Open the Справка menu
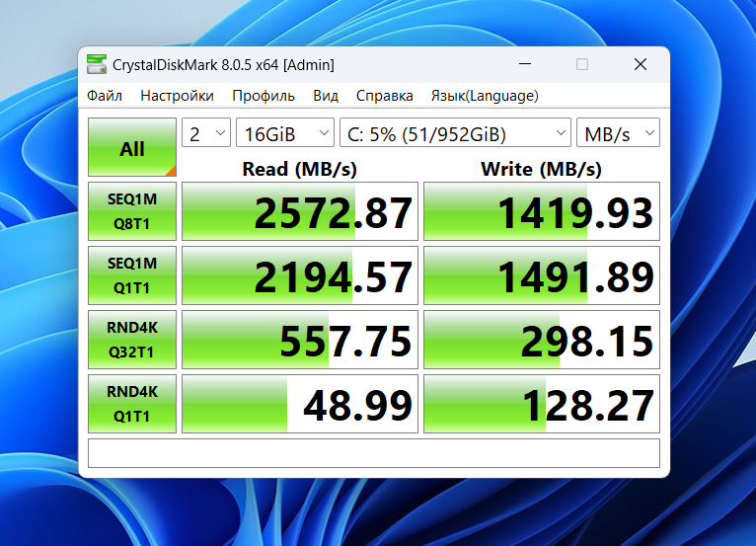Screen dimensions: 756x546 click(x=384, y=96)
